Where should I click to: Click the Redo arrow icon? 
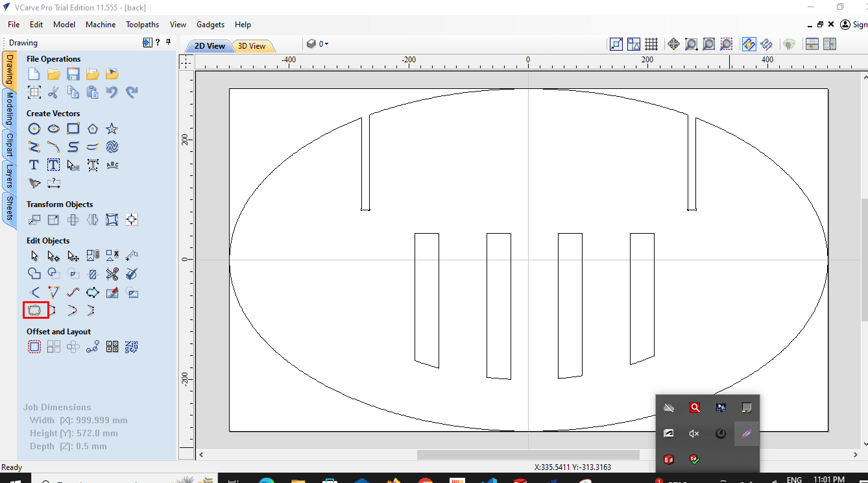point(132,92)
